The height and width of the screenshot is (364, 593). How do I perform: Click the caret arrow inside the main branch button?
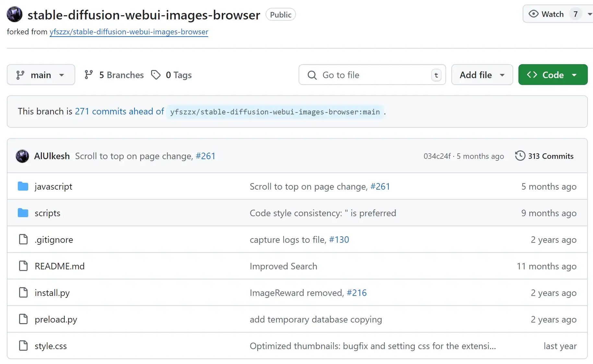point(62,75)
